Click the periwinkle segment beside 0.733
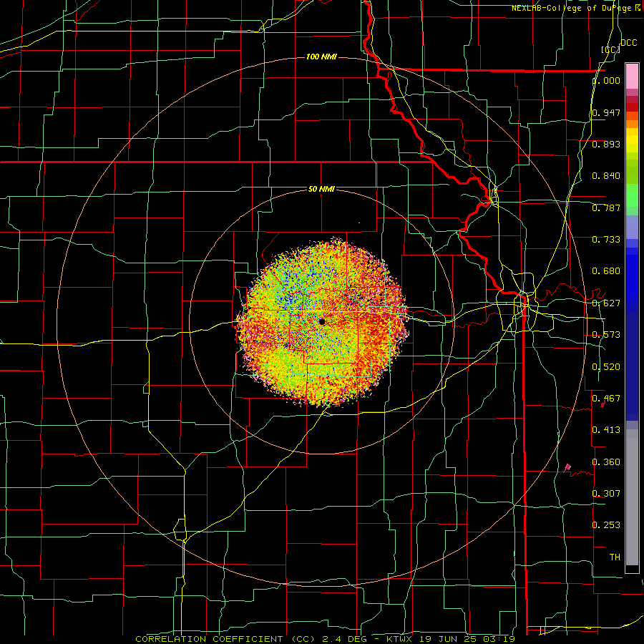 pyautogui.click(x=632, y=227)
